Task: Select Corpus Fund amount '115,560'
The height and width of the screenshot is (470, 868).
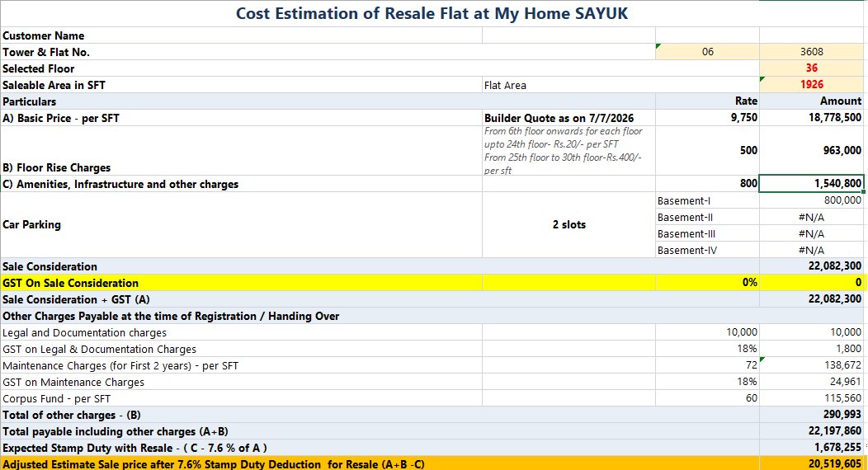Action: click(812, 398)
